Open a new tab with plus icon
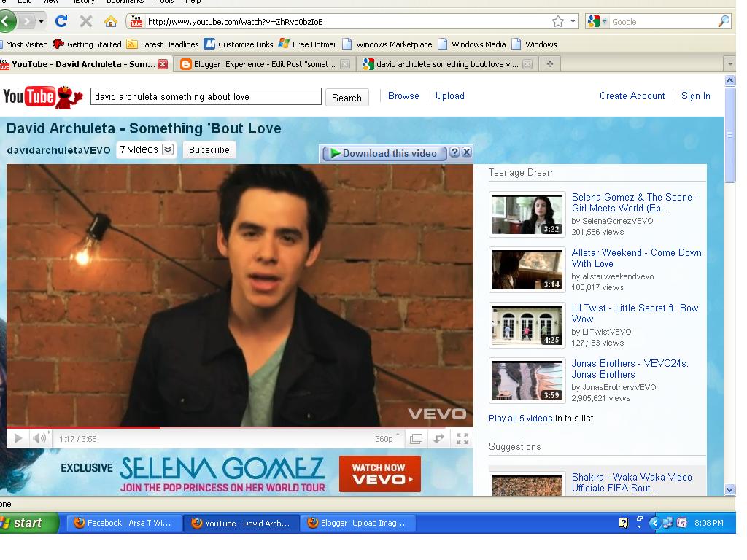 (550, 64)
